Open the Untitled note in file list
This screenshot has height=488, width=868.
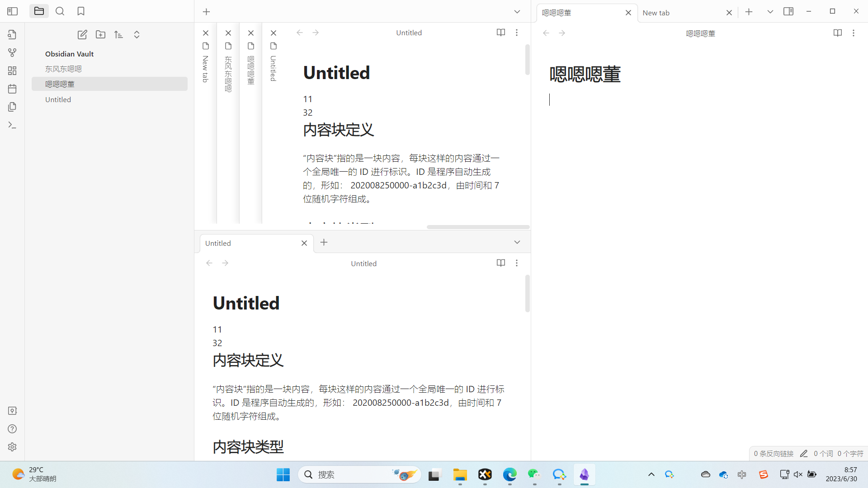pos(58,99)
